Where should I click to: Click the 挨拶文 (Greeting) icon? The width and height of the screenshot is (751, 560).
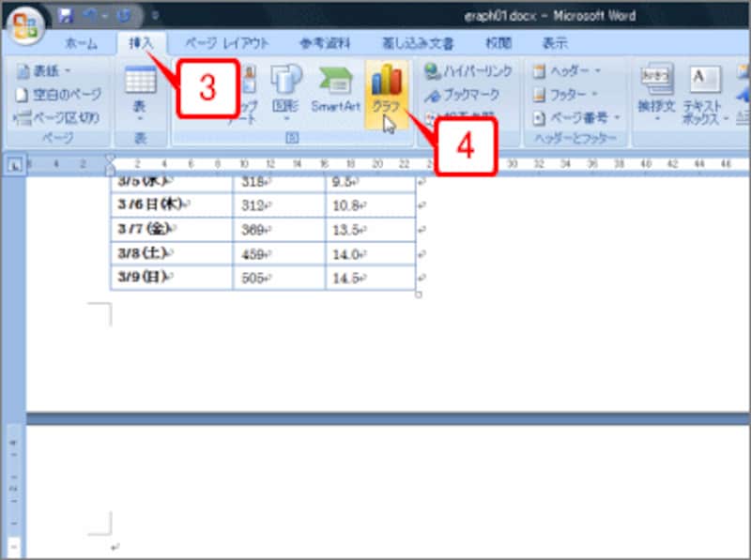pyautogui.click(x=656, y=94)
